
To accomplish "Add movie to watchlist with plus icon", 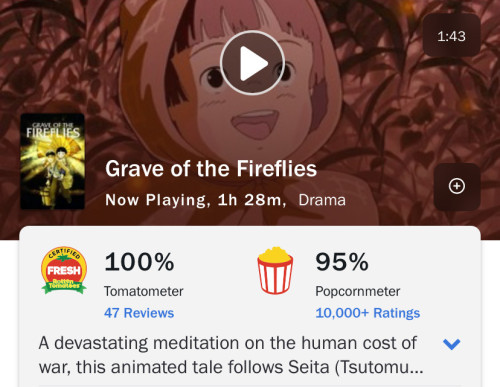I will (x=457, y=186).
